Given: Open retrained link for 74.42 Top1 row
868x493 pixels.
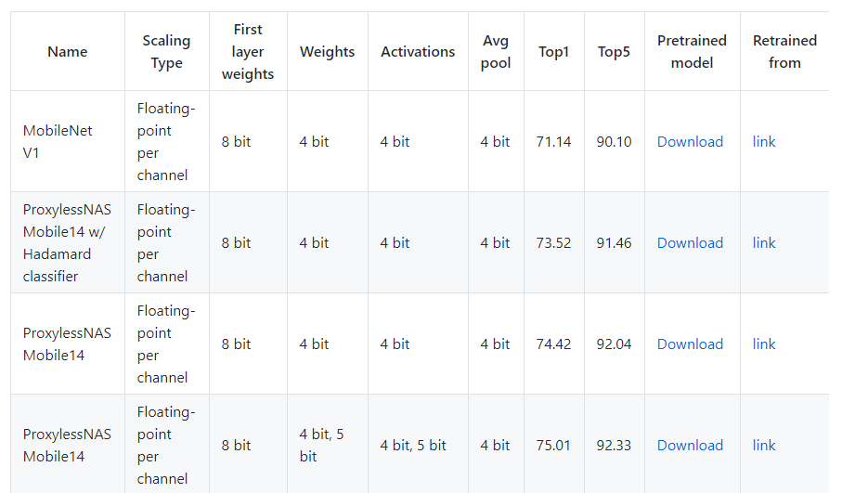Looking at the screenshot, I should pyautogui.click(x=764, y=344).
